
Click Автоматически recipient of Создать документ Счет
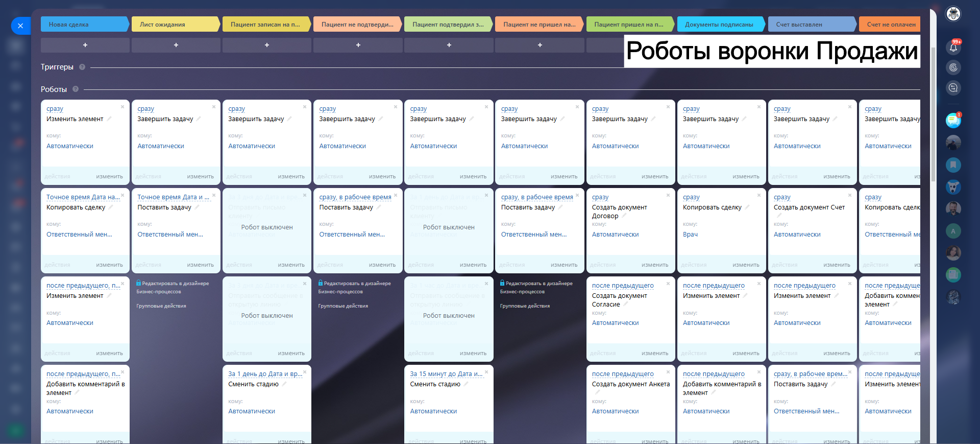tap(797, 235)
